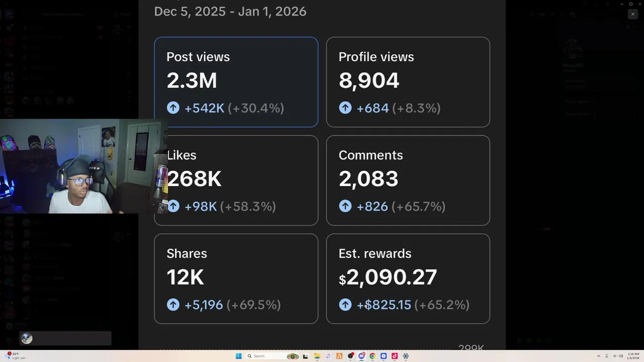Open Settings gear in the taskbar
This screenshot has height=362, width=644.
click(x=406, y=356)
